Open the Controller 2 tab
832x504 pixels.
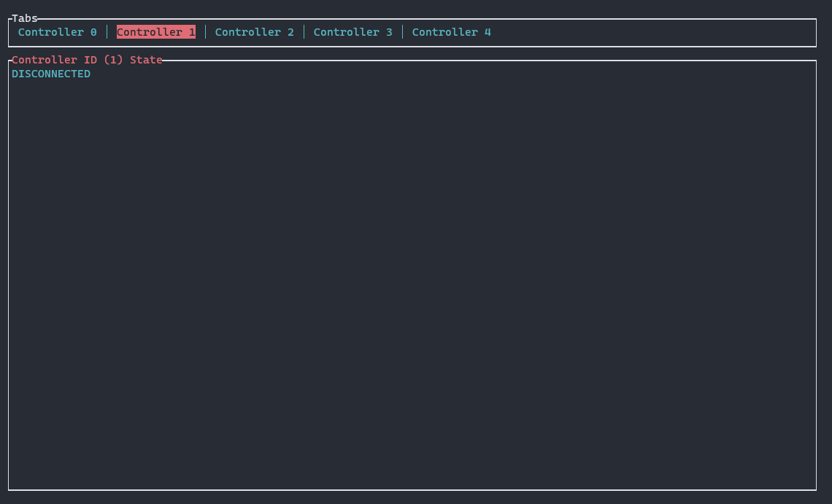254,32
